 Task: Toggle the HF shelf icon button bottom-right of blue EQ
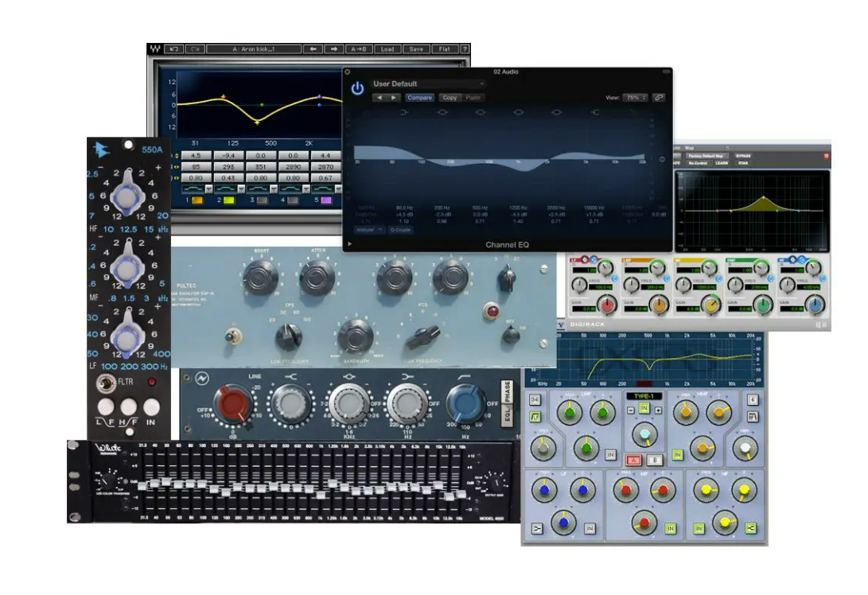click(x=750, y=529)
